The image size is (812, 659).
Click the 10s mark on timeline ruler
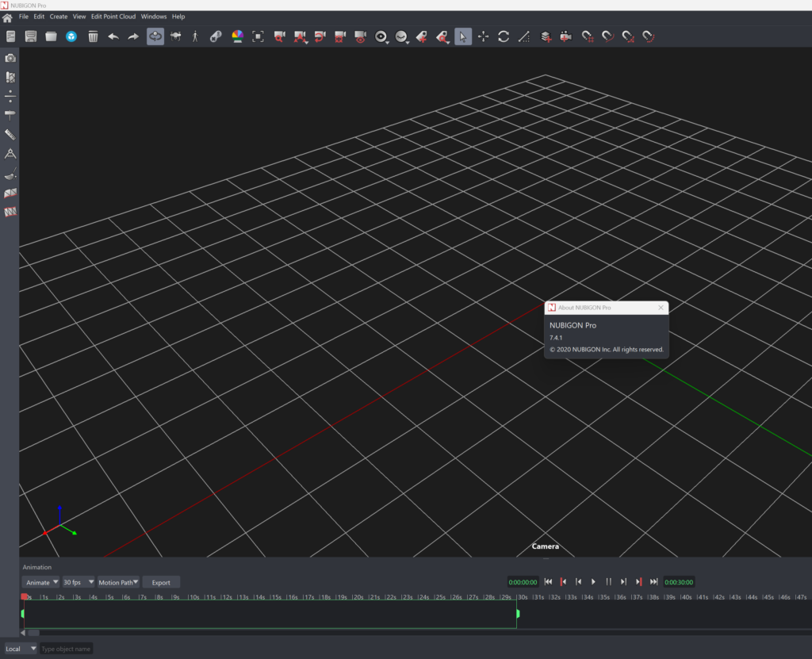point(193,597)
